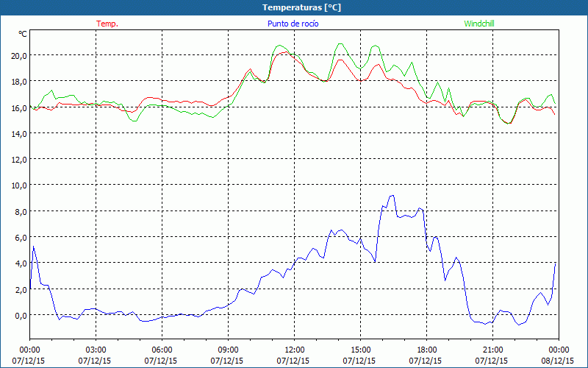
Task: Click the 21:00 time axis label
Action: pyautogui.click(x=492, y=350)
